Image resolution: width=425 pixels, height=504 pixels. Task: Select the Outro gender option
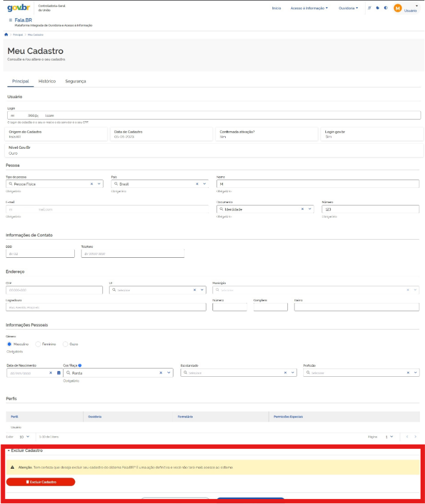(66, 344)
